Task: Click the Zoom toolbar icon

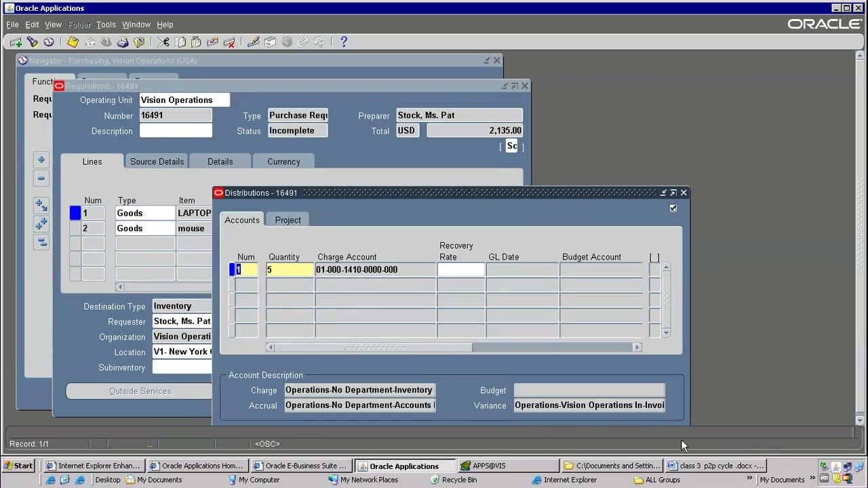Action: (270, 42)
